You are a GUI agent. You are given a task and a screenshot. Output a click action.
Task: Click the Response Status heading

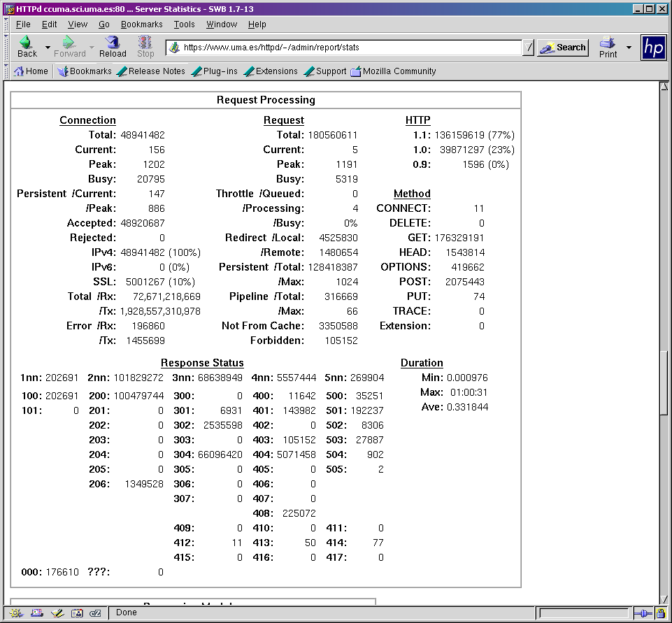point(202,363)
